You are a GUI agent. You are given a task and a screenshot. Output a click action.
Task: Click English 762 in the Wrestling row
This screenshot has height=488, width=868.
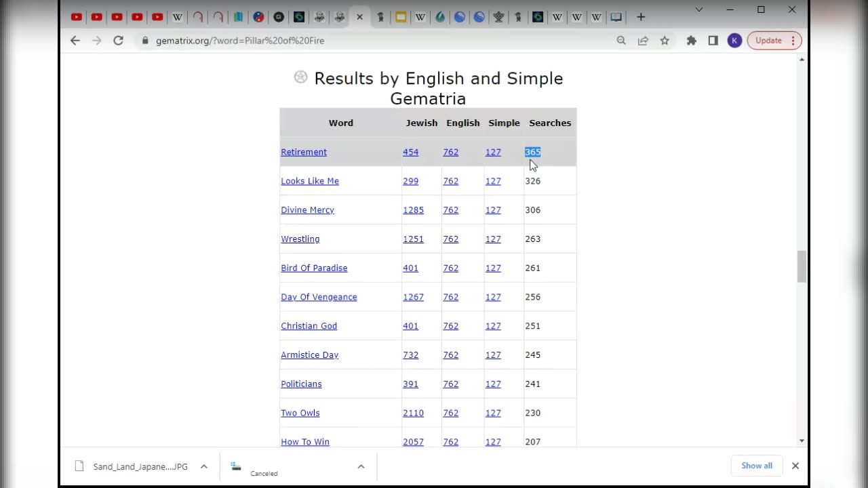pos(451,239)
